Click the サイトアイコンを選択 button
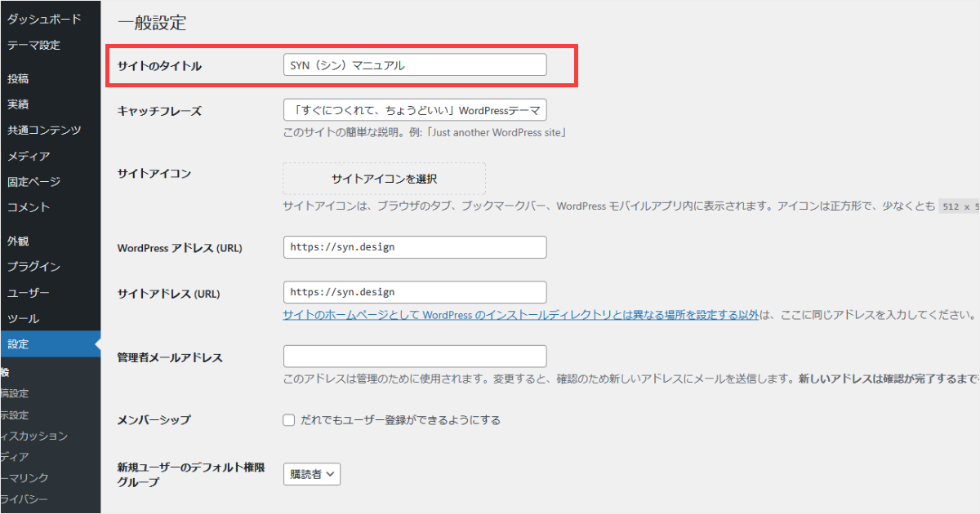Viewport: 980px width, 514px height. [383, 178]
